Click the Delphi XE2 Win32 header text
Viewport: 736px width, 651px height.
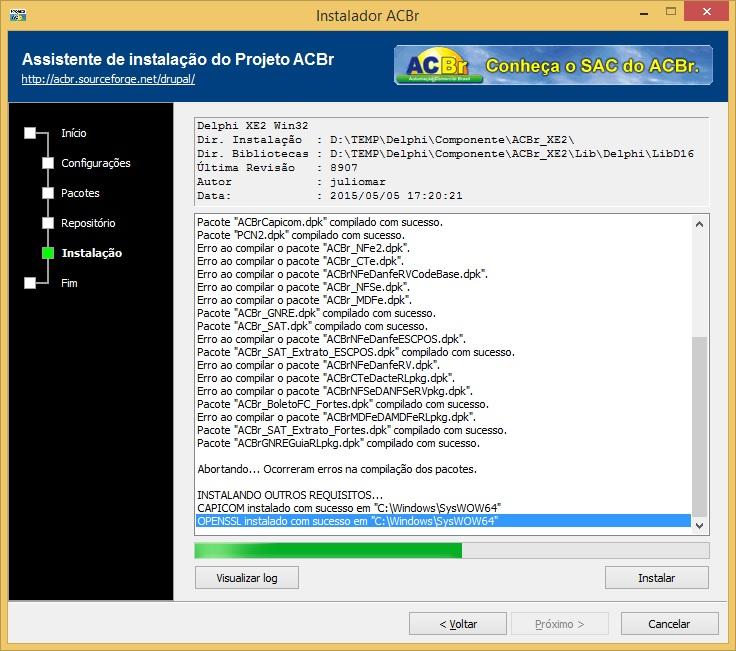coord(253,125)
